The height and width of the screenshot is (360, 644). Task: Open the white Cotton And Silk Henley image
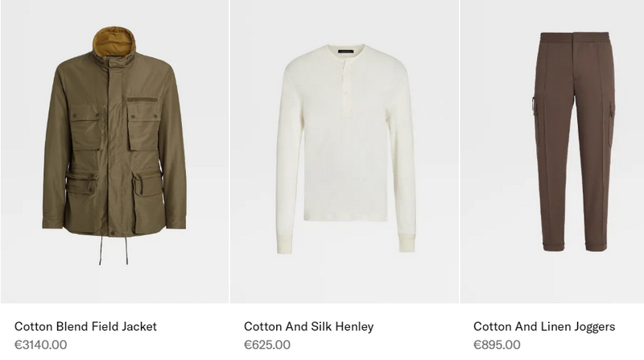(x=345, y=151)
